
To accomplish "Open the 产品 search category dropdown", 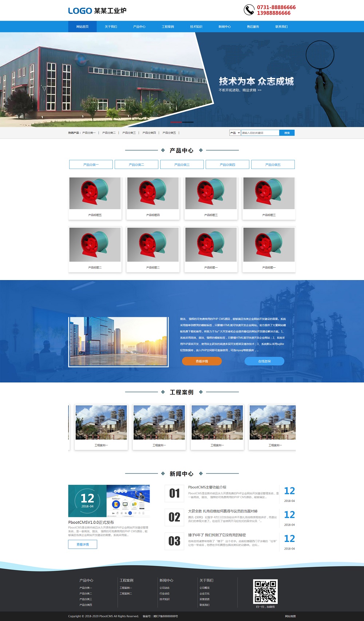I will (235, 133).
